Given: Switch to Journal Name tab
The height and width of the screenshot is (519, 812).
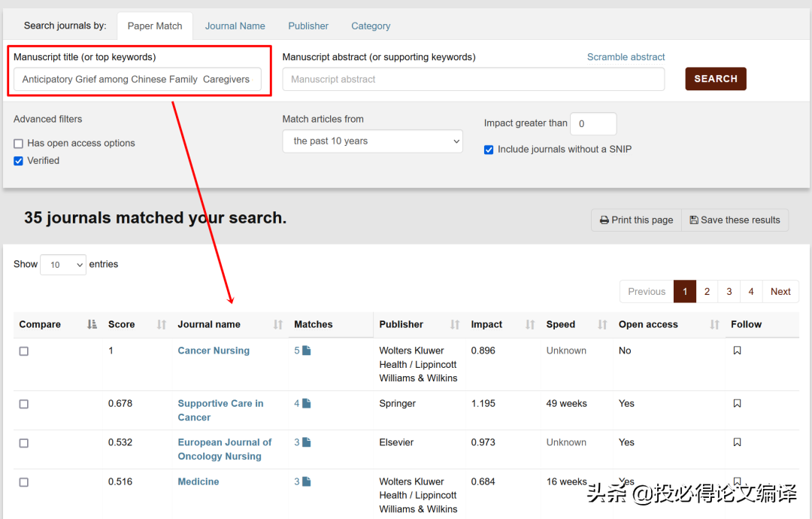Looking at the screenshot, I should 235,26.
